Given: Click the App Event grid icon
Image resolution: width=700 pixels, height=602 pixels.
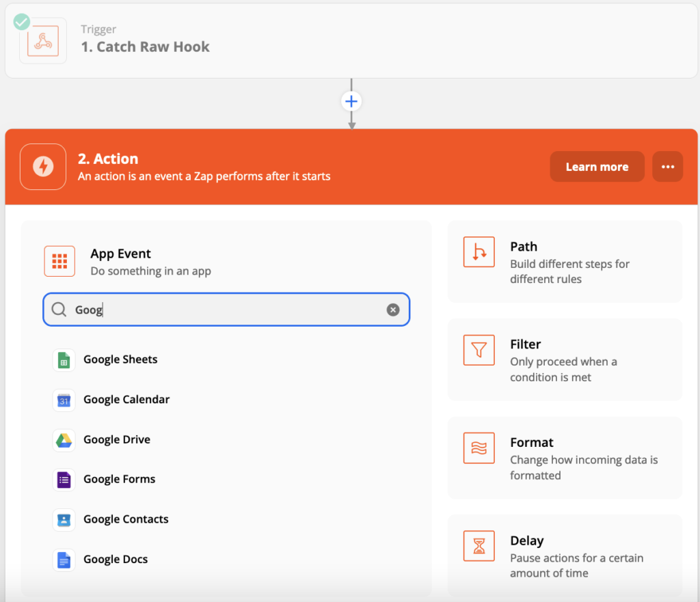Looking at the screenshot, I should point(59,261).
